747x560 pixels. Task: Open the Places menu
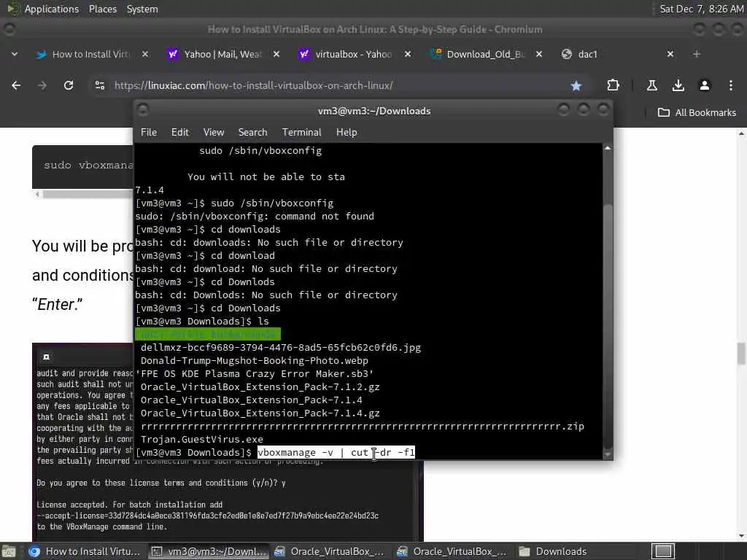click(x=102, y=9)
